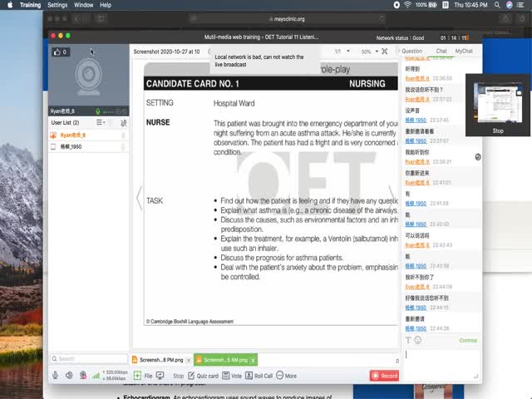Click the mute-all icon in User List header
This screenshot has height=399, width=532.
[x=124, y=123]
